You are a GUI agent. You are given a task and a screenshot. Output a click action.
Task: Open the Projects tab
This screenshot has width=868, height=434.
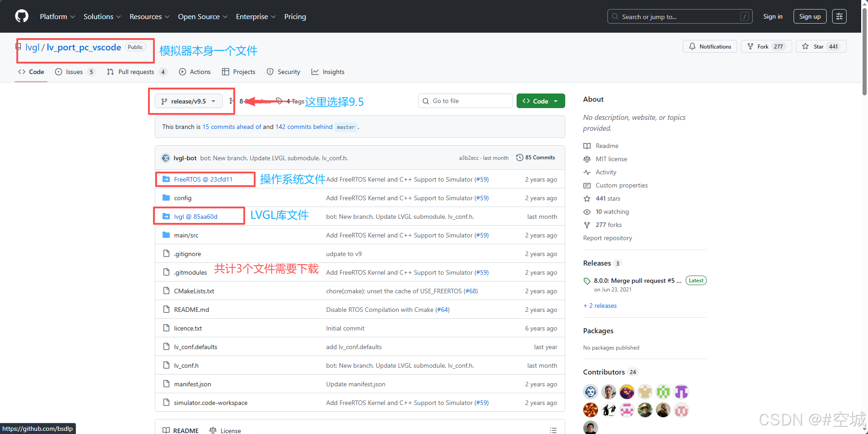[x=238, y=72]
